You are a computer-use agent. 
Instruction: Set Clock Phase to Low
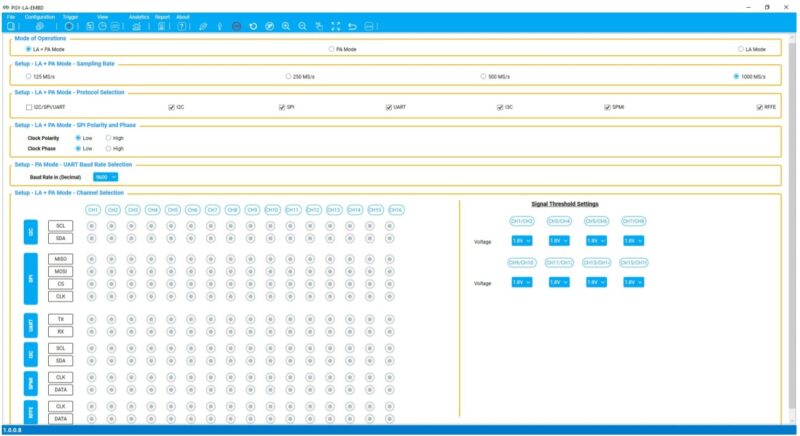pyautogui.click(x=78, y=148)
